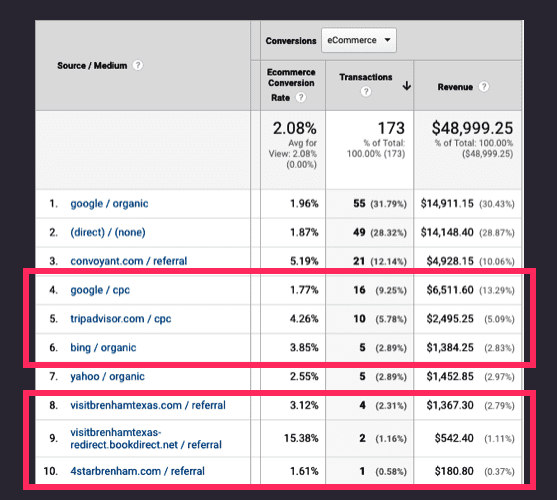This screenshot has height=500, width=557.
Task: Click conversion rate 1.96% cell
Action: (x=304, y=203)
